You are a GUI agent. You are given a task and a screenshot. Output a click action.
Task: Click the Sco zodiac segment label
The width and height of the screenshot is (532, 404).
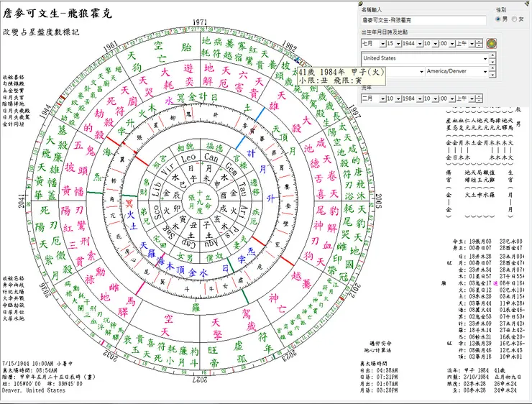coord(157,212)
